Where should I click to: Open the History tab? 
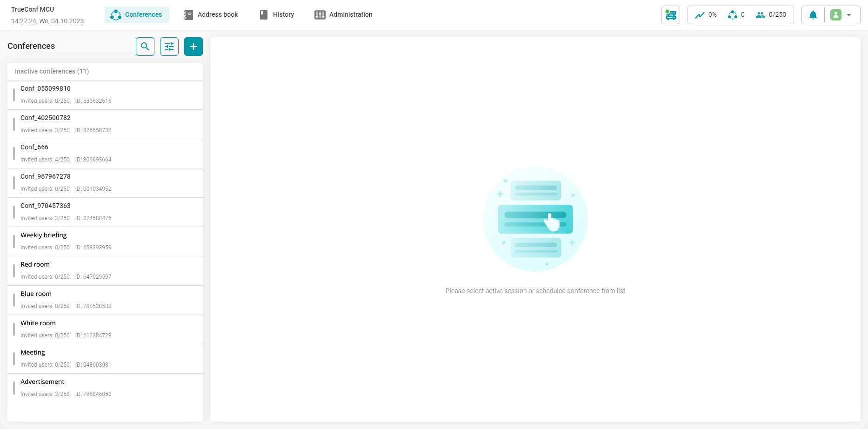[x=277, y=14]
